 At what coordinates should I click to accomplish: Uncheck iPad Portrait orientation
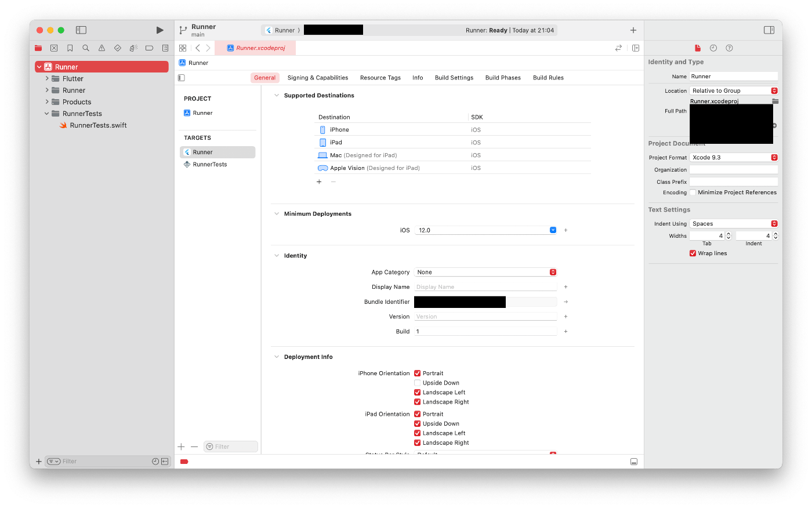tap(417, 414)
